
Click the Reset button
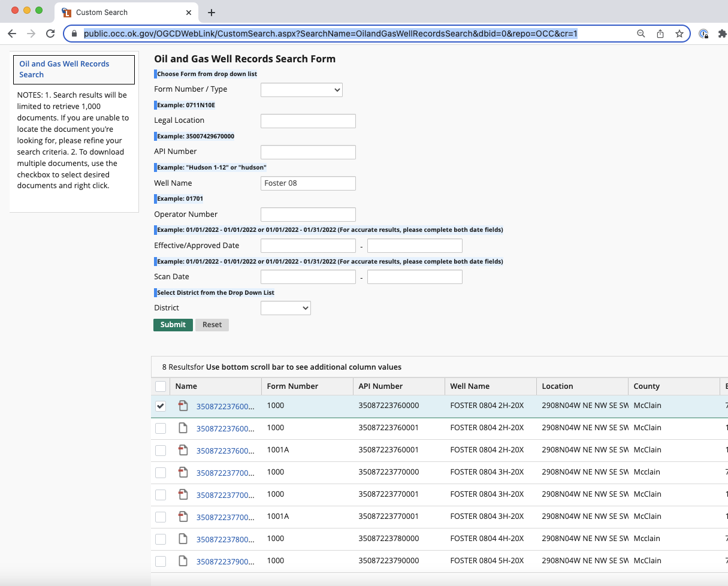(212, 325)
